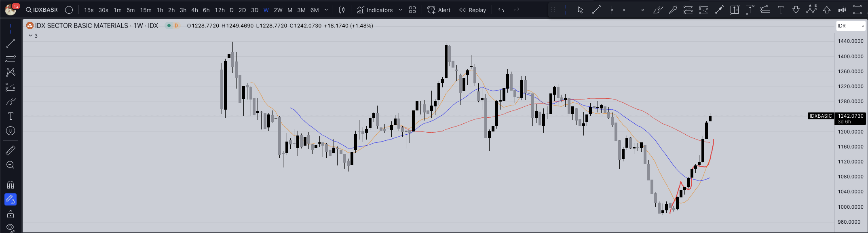Click the market status green dot
The image size is (868, 233).
169,25
